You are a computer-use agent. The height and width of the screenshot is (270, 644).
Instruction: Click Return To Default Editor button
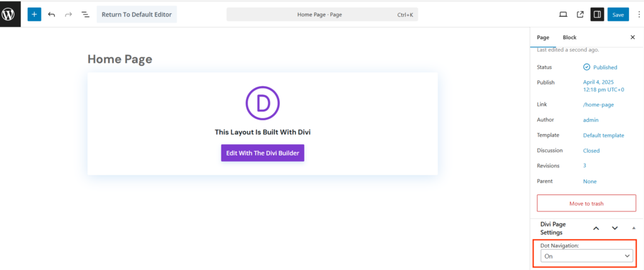click(136, 14)
